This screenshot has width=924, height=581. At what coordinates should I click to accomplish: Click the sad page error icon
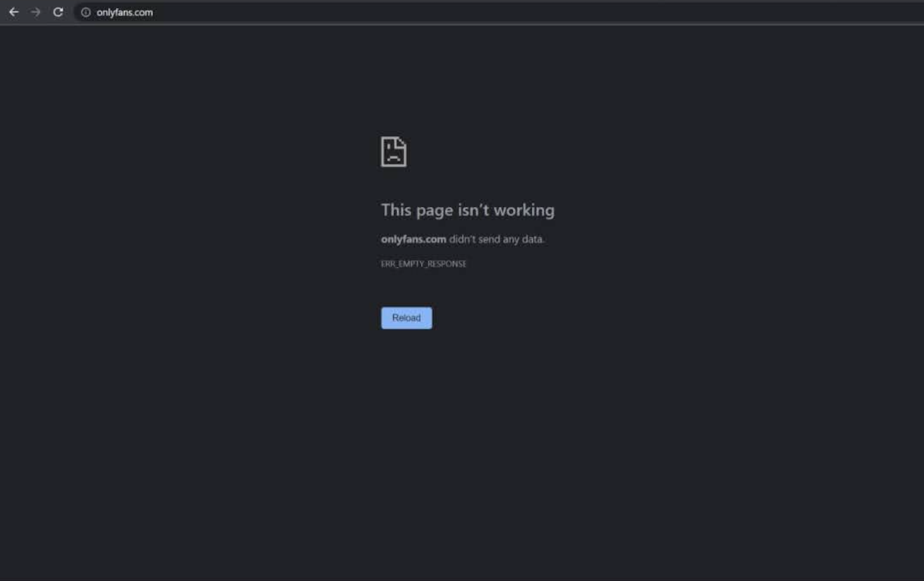pyautogui.click(x=394, y=152)
